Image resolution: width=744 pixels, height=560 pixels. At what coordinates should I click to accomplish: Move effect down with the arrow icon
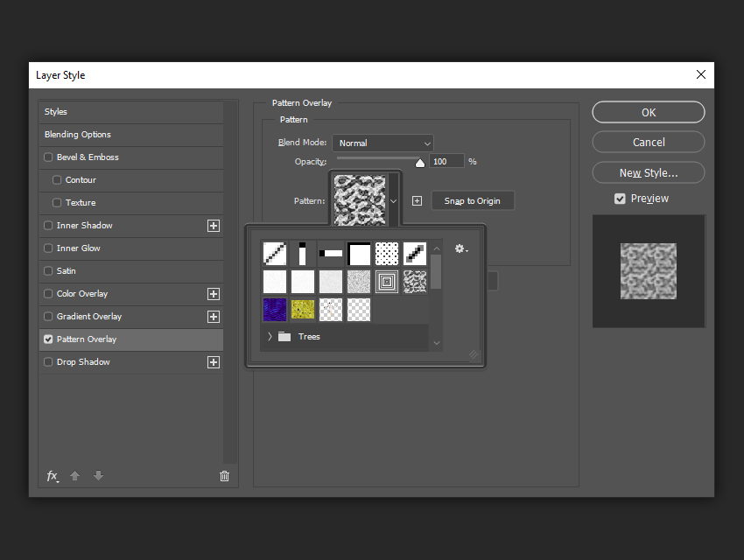(98, 476)
